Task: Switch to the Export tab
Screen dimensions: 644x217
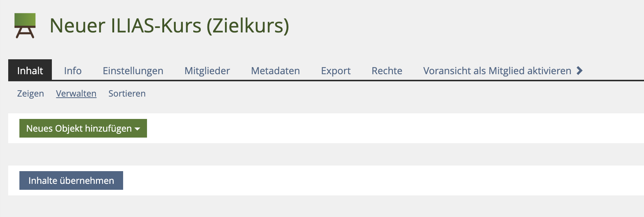Action: (x=335, y=70)
